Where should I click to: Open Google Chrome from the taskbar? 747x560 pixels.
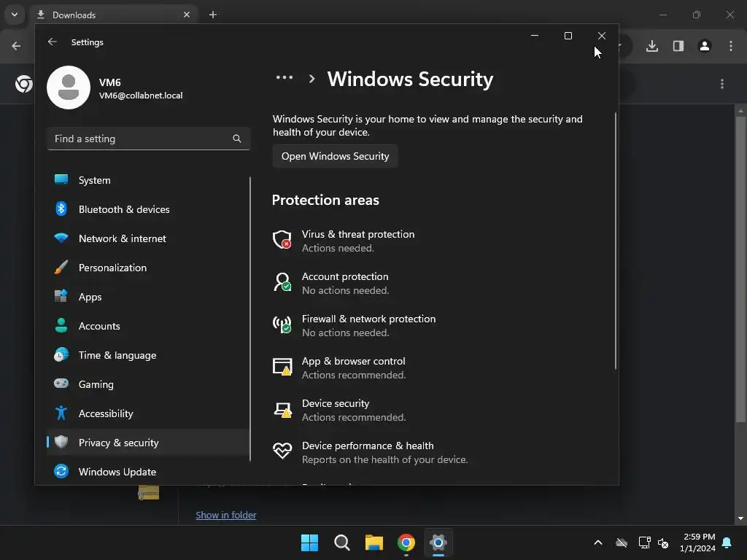(x=406, y=542)
